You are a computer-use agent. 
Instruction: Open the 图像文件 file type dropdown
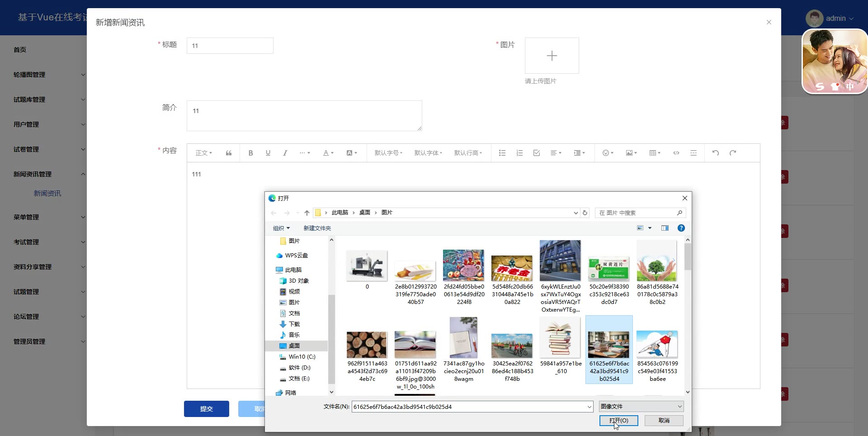tap(641, 407)
